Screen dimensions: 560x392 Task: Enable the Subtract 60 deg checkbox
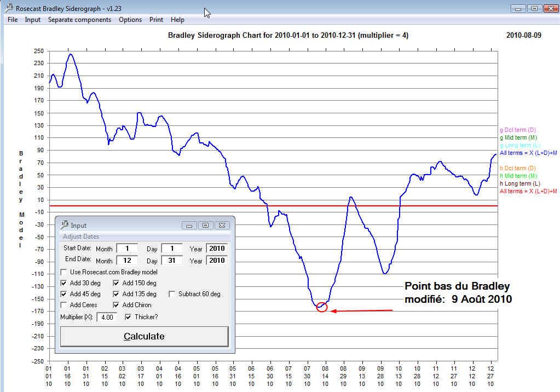(x=172, y=294)
